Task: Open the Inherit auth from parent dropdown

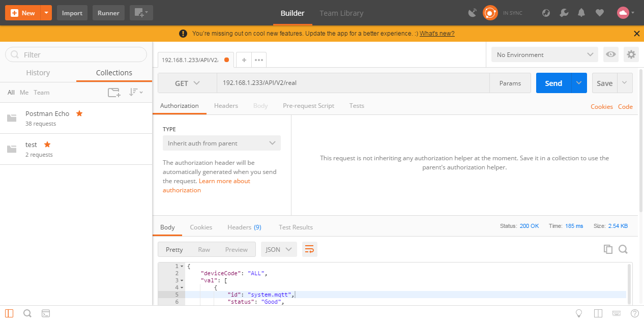Action: [222, 143]
